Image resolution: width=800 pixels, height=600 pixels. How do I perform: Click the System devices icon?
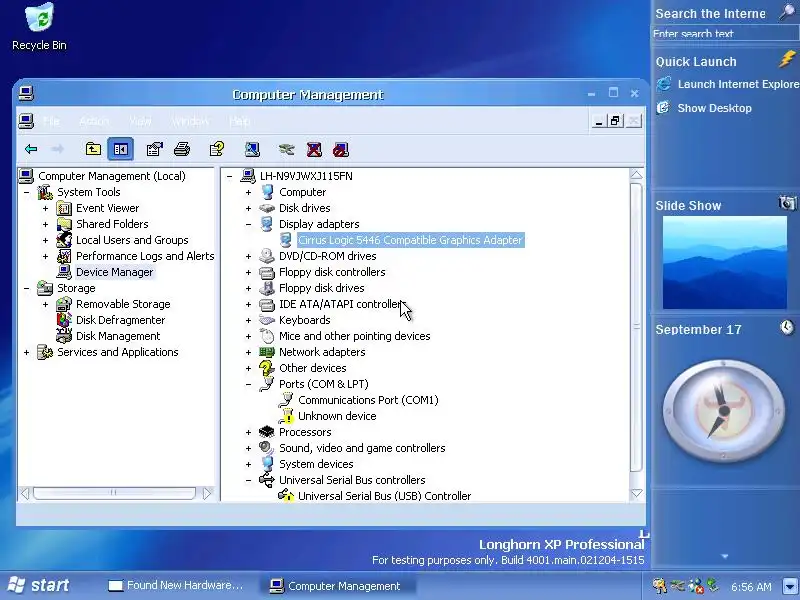(x=267, y=464)
